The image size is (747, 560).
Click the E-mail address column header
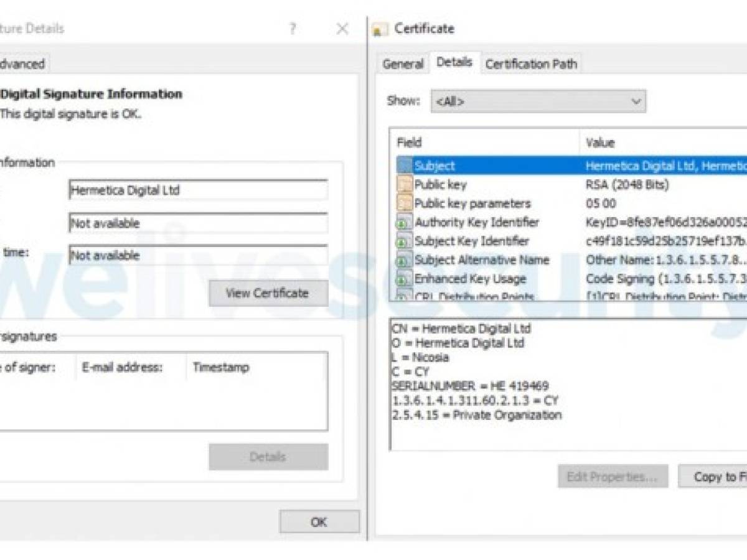pyautogui.click(x=130, y=367)
